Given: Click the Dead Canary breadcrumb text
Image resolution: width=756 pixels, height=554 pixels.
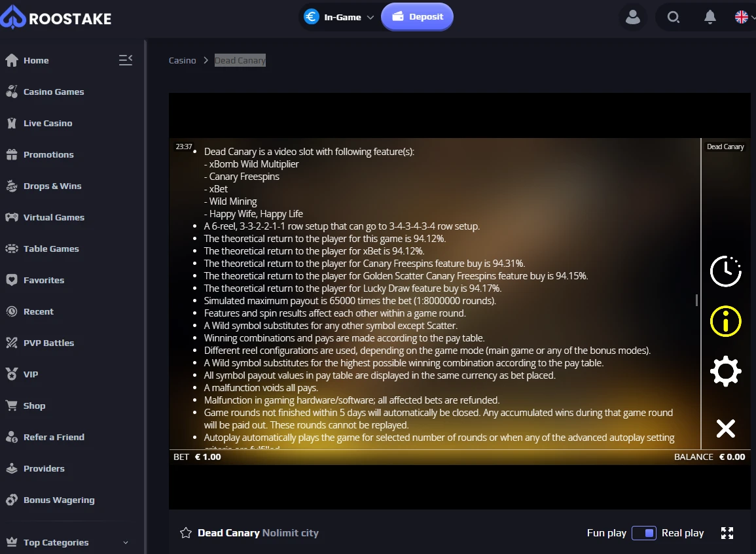Looking at the screenshot, I should pos(240,60).
